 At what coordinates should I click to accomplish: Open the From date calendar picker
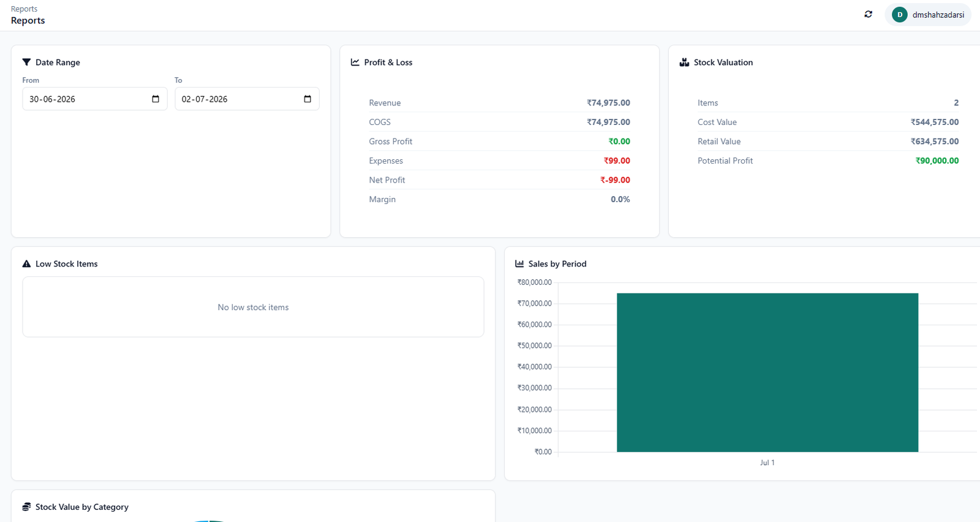(x=156, y=99)
